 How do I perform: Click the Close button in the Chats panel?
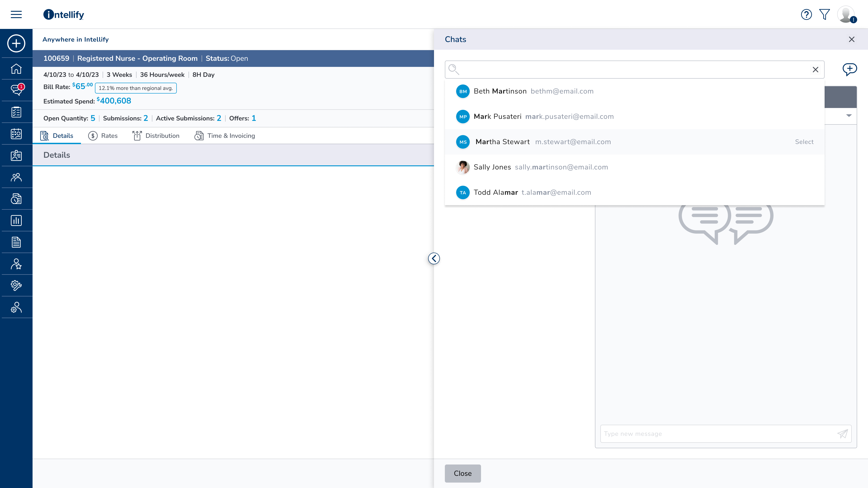pyautogui.click(x=462, y=473)
